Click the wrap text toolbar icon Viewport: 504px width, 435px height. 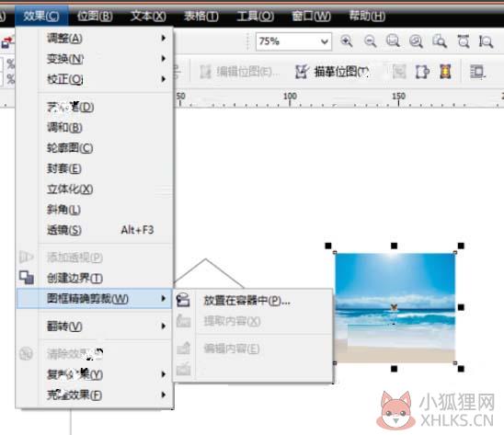coord(476,72)
